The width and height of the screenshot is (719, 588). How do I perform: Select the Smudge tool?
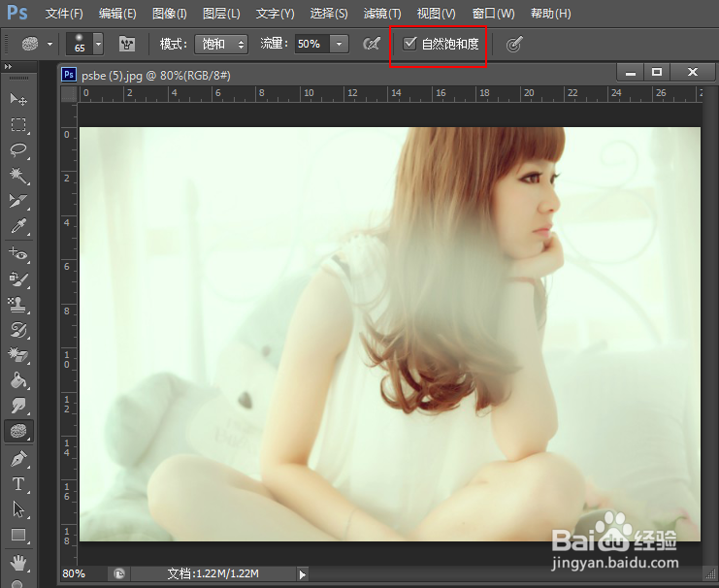click(18, 405)
